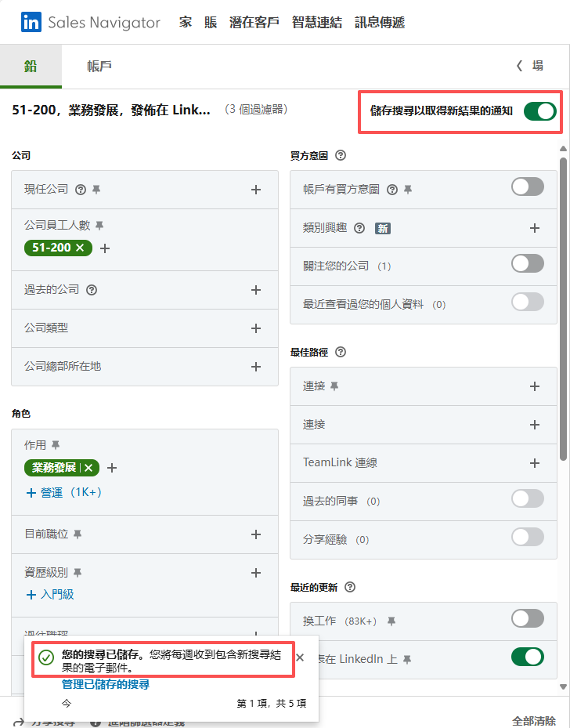Click the help icon beside 買方意圖 heading

[340, 155]
